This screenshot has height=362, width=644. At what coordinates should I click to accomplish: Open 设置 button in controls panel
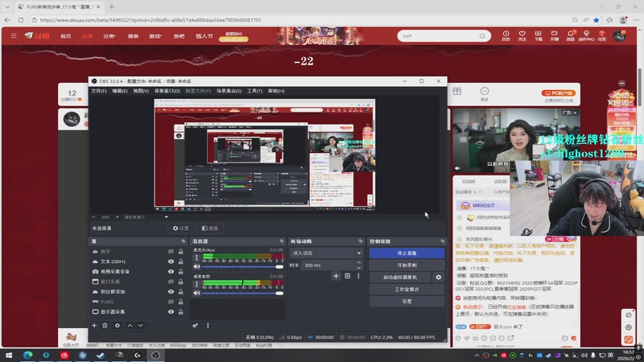(407, 301)
